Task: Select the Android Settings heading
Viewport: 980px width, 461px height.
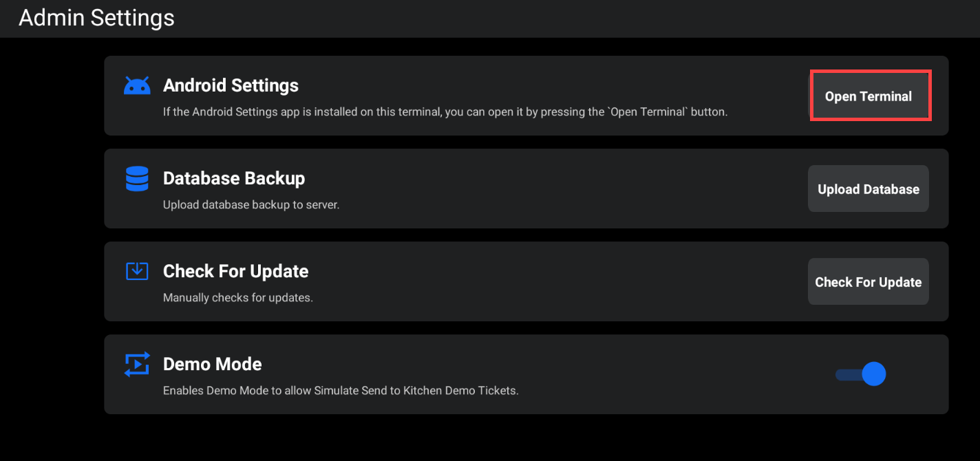Action: (x=231, y=85)
